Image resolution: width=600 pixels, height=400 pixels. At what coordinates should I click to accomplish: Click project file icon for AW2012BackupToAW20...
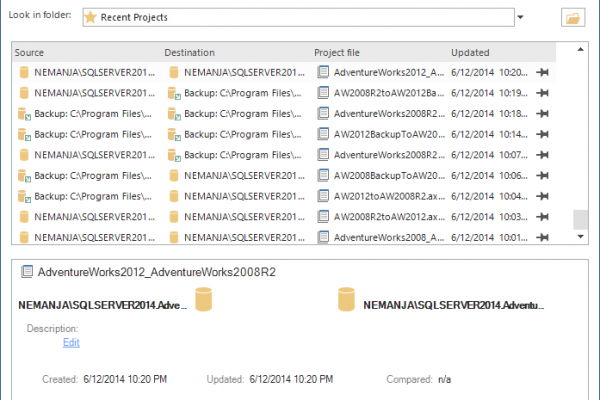[x=323, y=134]
